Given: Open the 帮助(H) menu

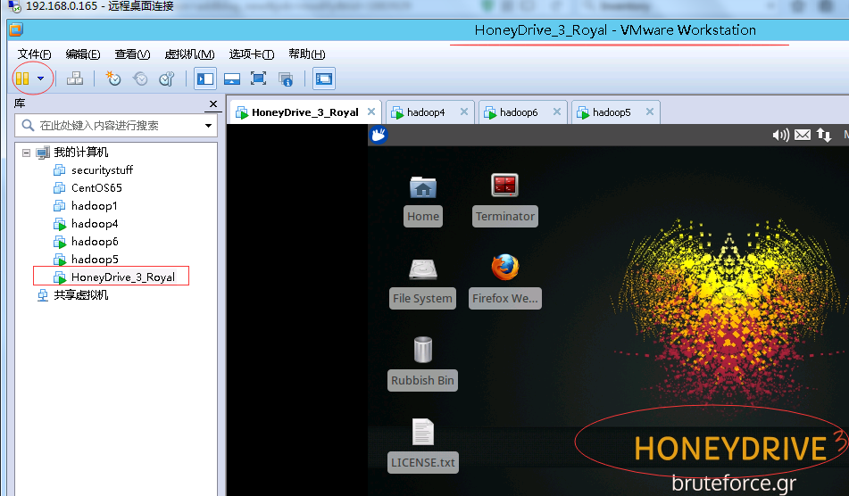Looking at the screenshot, I should point(306,54).
